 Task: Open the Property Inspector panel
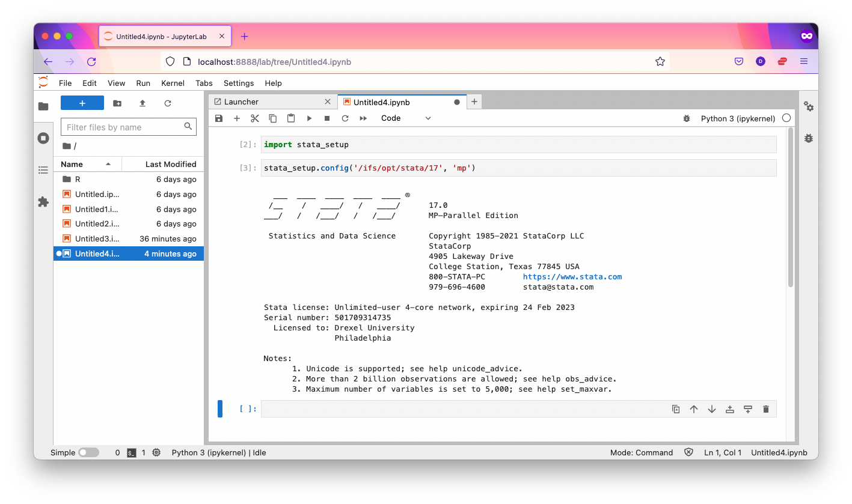tap(809, 107)
